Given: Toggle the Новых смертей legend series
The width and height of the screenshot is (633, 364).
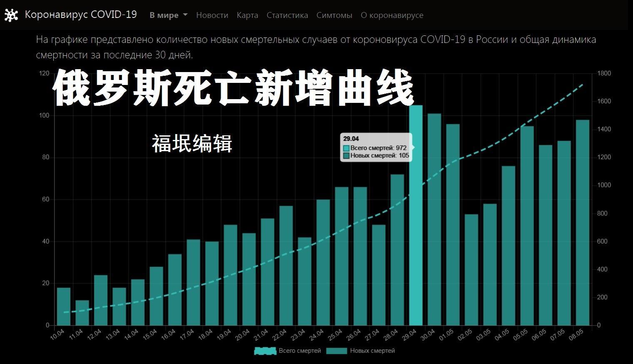Looking at the screenshot, I should tap(372, 351).
